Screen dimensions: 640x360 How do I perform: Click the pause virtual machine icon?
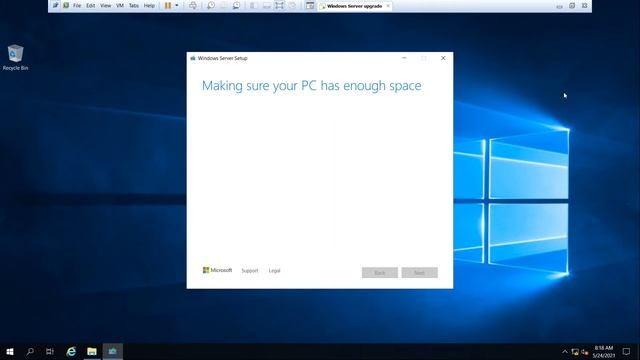(168, 6)
